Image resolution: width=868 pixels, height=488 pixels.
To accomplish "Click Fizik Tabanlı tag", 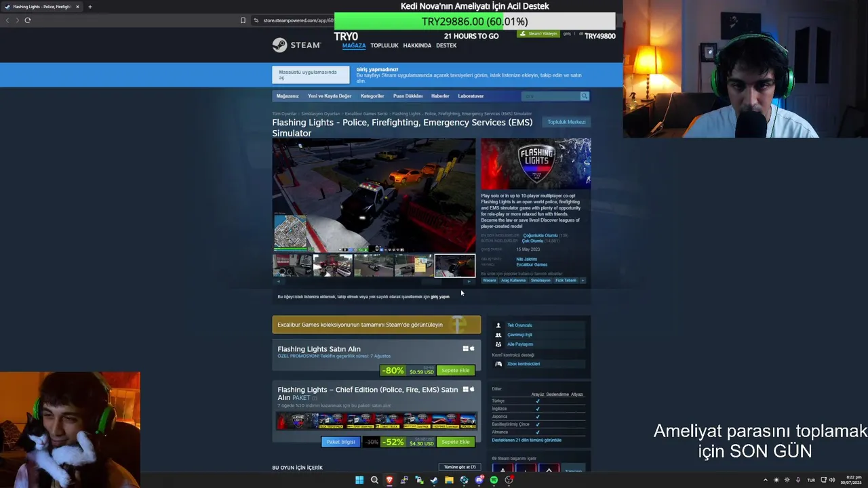I will [x=566, y=281].
